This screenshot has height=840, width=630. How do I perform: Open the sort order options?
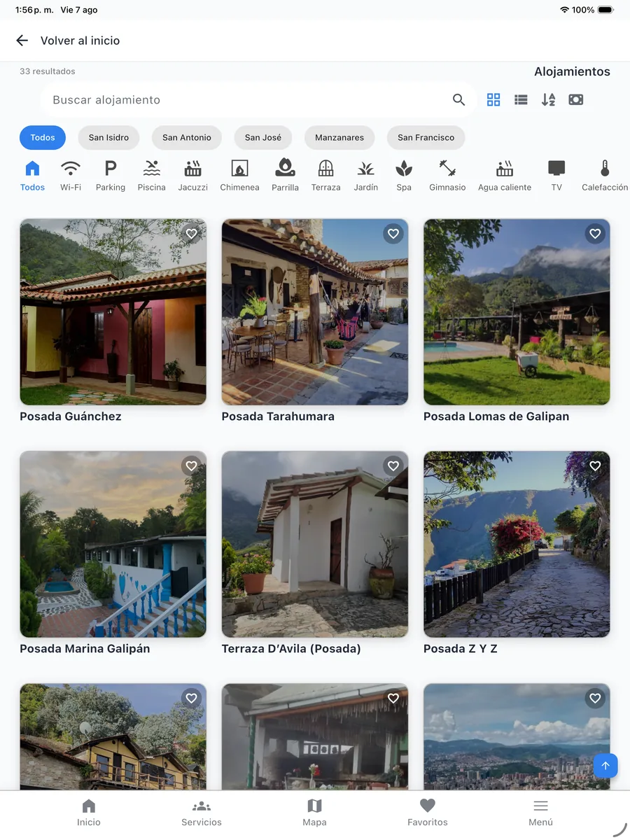coord(548,100)
